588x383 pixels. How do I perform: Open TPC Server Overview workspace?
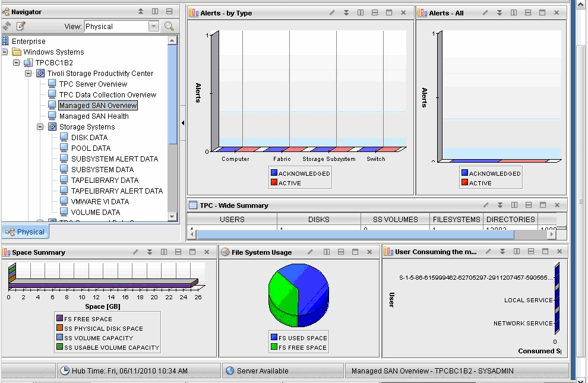[x=93, y=84]
